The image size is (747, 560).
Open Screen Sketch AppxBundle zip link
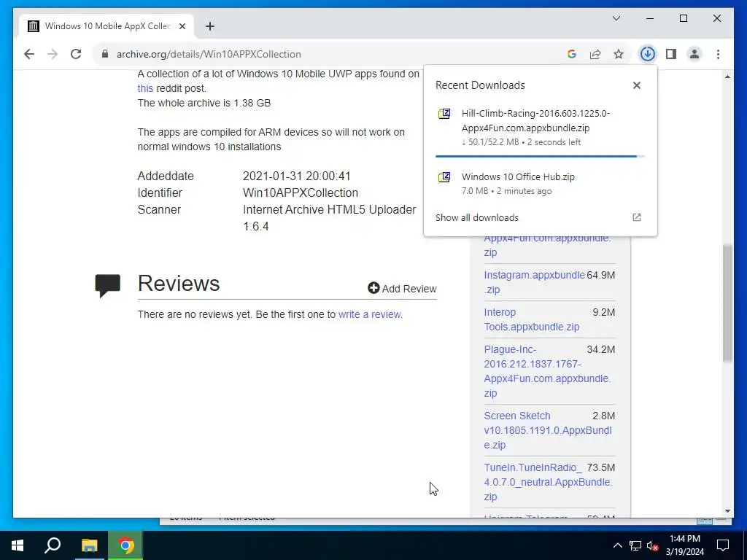(x=548, y=430)
